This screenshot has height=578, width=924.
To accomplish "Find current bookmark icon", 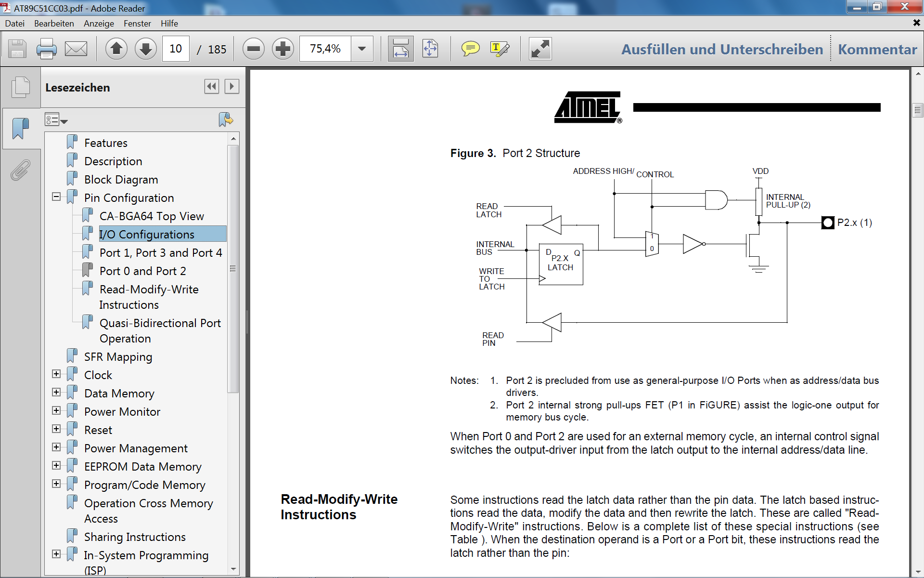I will 225,119.
